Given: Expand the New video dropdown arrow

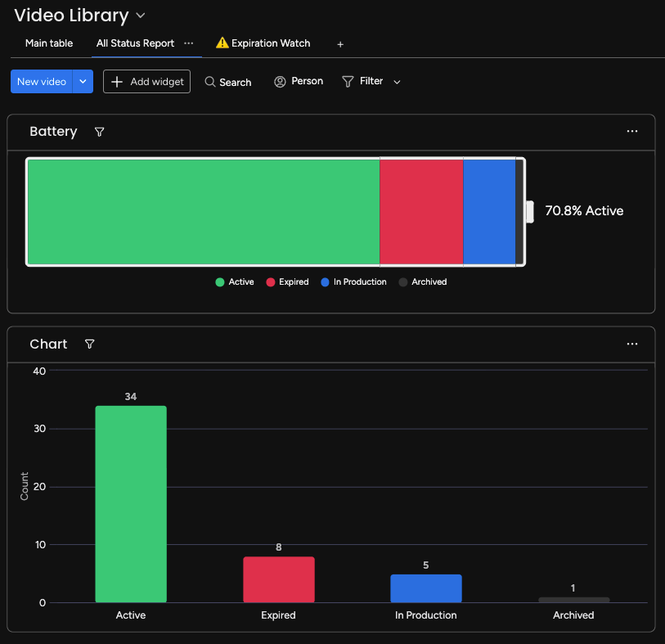Looking at the screenshot, I should [x=83, y=82].
